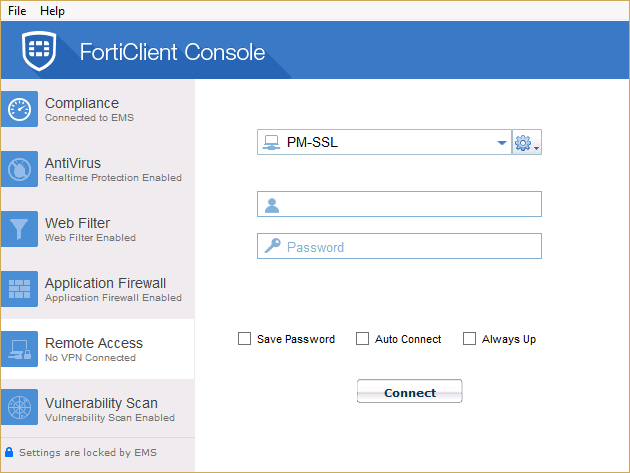Click 'Vulnerability Scan Enabled' status text
The width and height of the screenshot is (630, 473).
[110, 418]
